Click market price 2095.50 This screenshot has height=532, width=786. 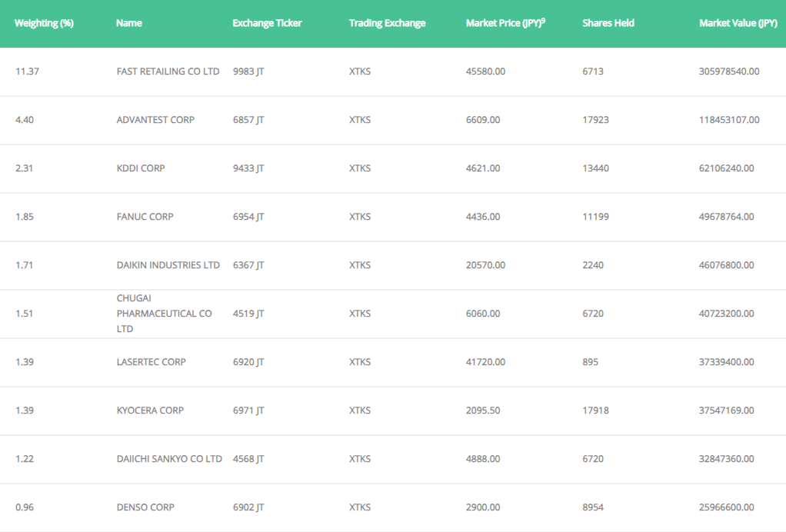pos(483,411)
